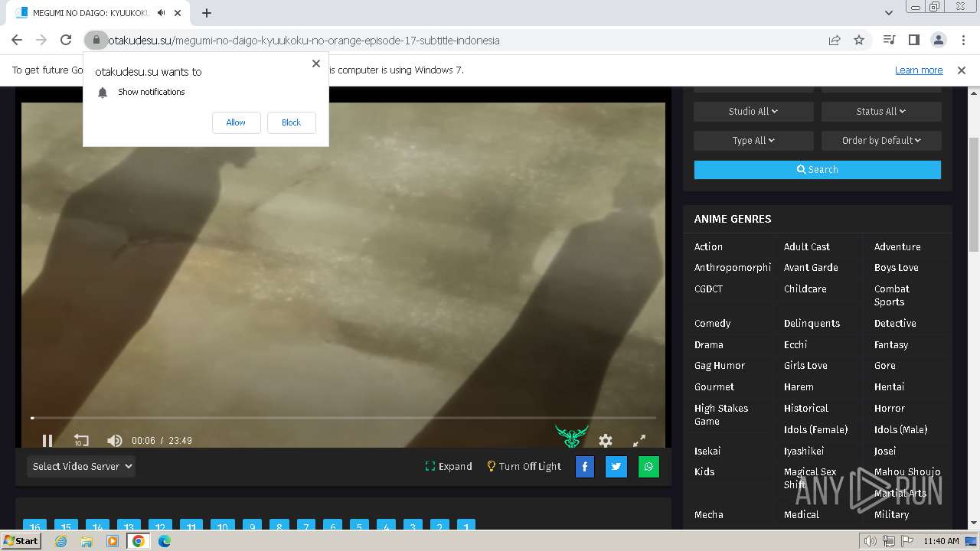The width and height of the screenshot is (980, 551).
Task: Select Iyashikei genre
Action: (x=804, y=451)
